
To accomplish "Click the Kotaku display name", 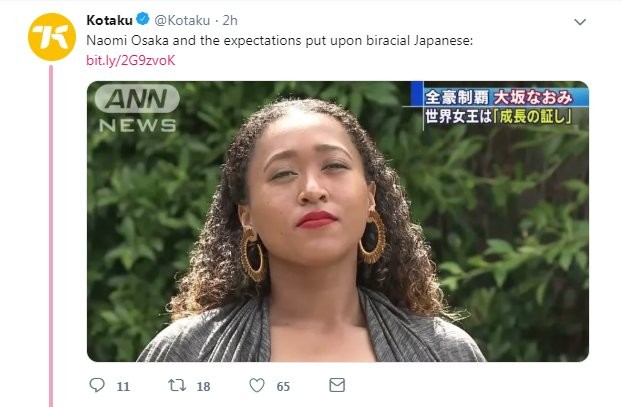I will point(109,20).
